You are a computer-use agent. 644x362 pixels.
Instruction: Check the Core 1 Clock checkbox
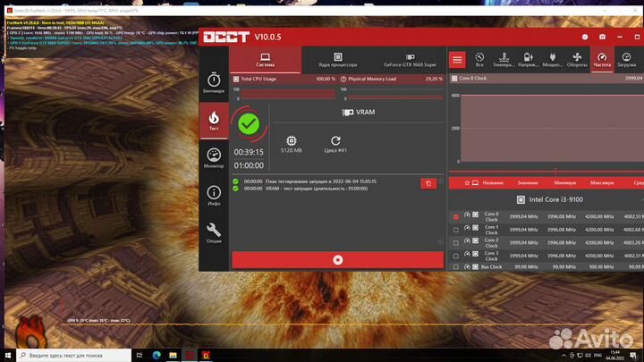(x=455, y=230)
